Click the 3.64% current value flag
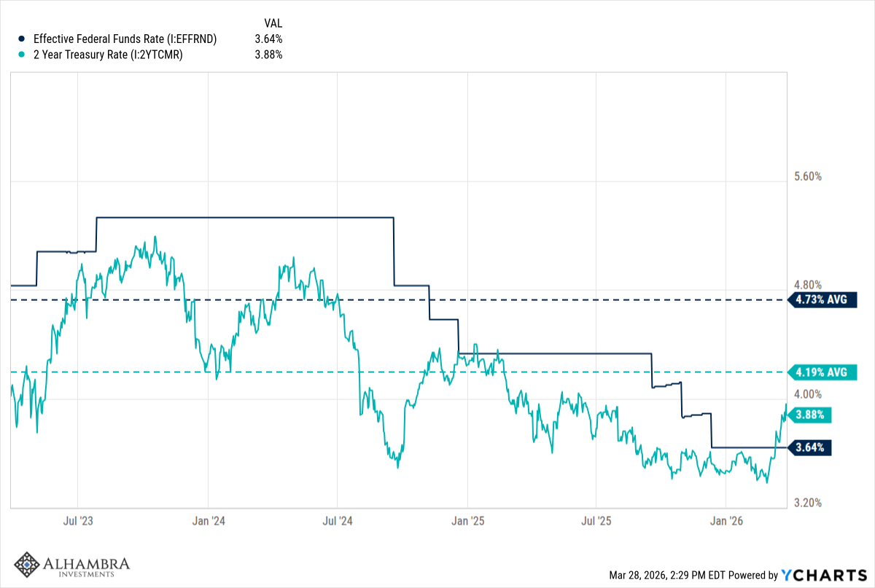The width and height of the screenshot is (875, 588). click(811, 448)
